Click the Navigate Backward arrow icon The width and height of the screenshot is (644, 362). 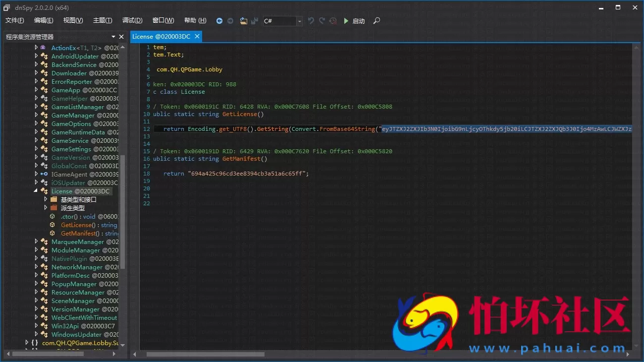click(219, 21)
